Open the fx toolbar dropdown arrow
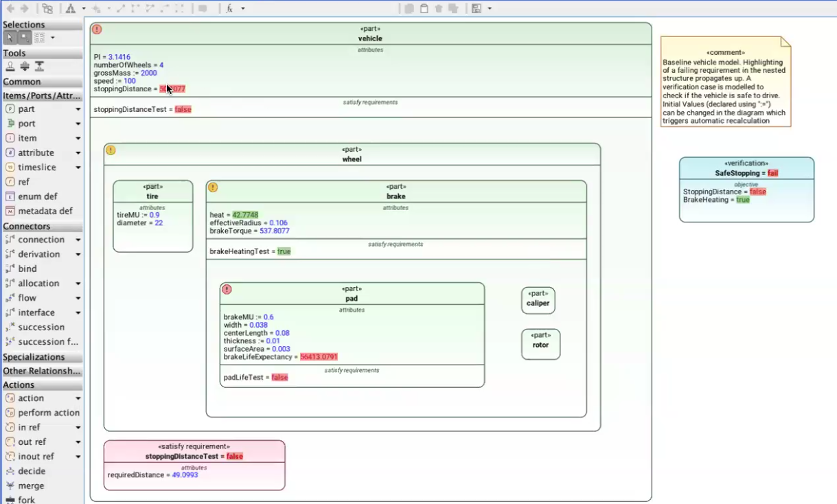 pos(243,8)
